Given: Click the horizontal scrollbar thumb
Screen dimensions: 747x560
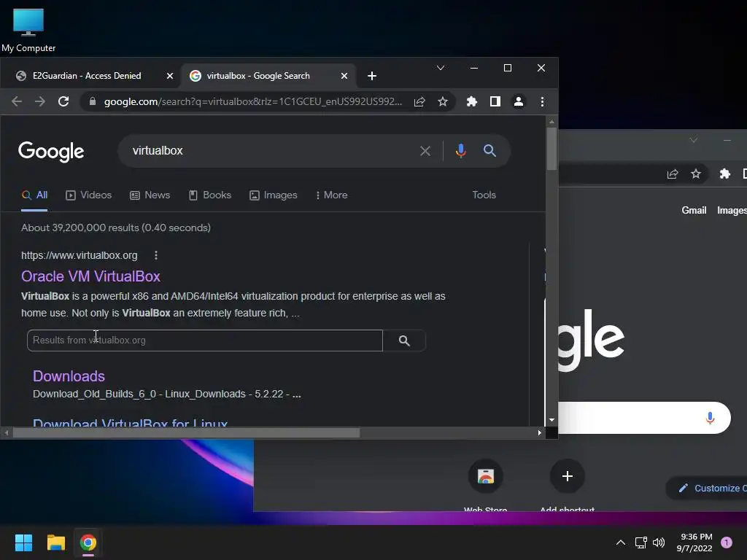Looking at the screenshot, I should [x=186, y=433].
